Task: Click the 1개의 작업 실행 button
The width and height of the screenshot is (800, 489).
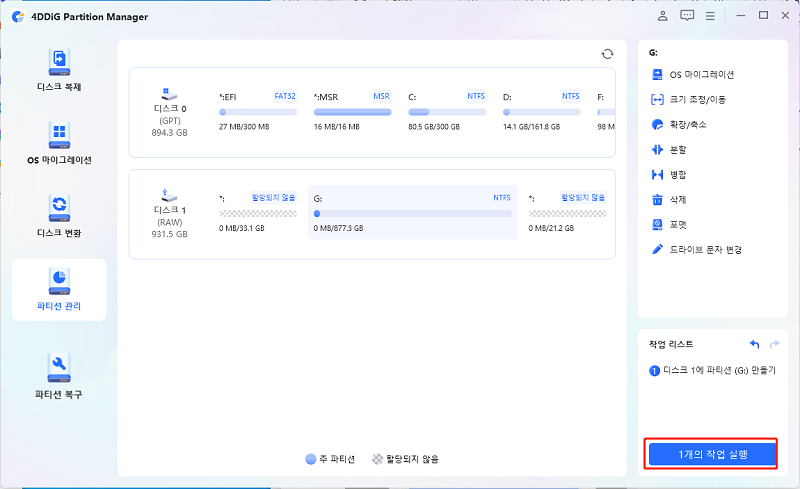Action: click(713, 454)
